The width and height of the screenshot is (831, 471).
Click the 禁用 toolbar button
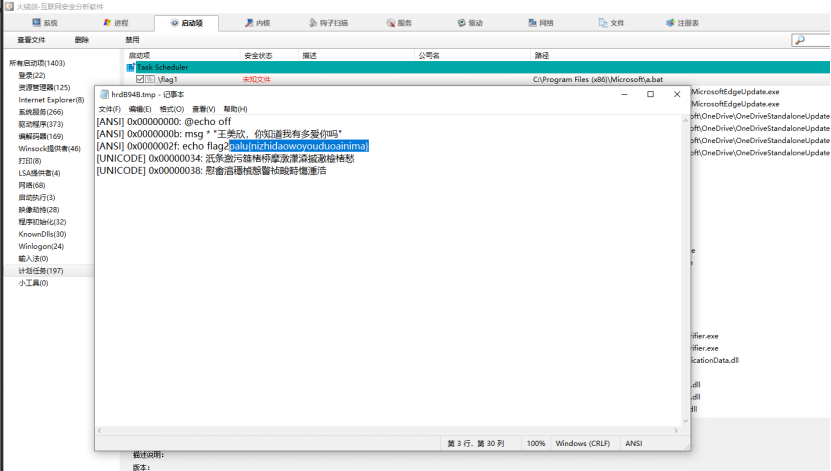pyautogui.click(x=132, y=40)
